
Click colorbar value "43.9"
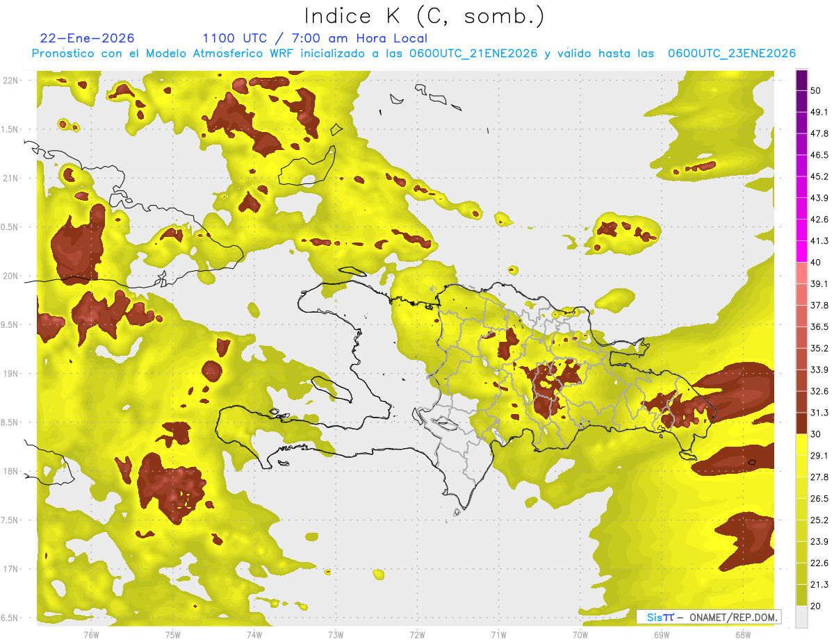(x=819, y=198)
